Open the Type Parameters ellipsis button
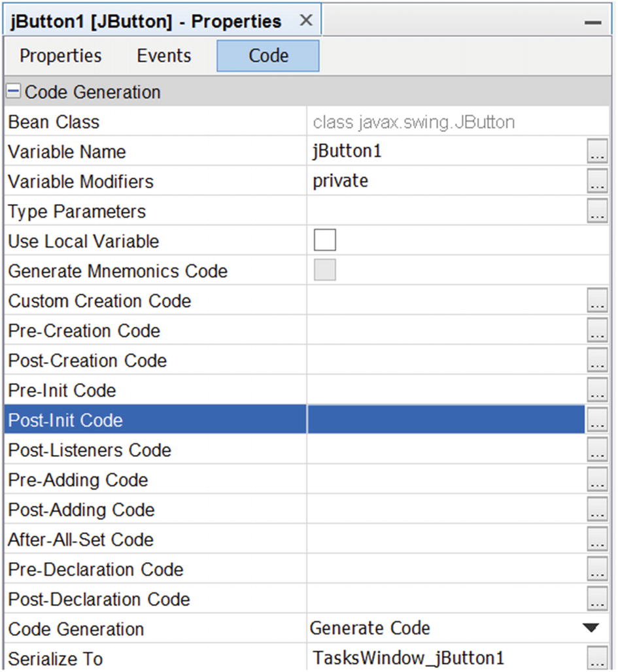Viewport: 618px width, 672px height. 597,211
